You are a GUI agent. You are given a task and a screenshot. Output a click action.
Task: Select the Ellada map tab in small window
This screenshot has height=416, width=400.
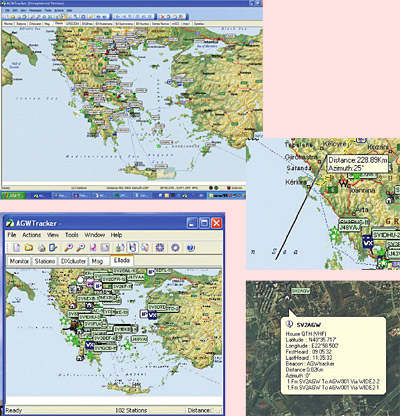122,260
